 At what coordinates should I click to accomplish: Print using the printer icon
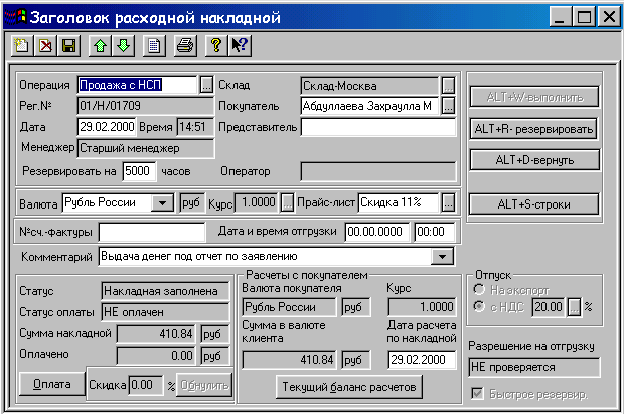pos(185,46)
